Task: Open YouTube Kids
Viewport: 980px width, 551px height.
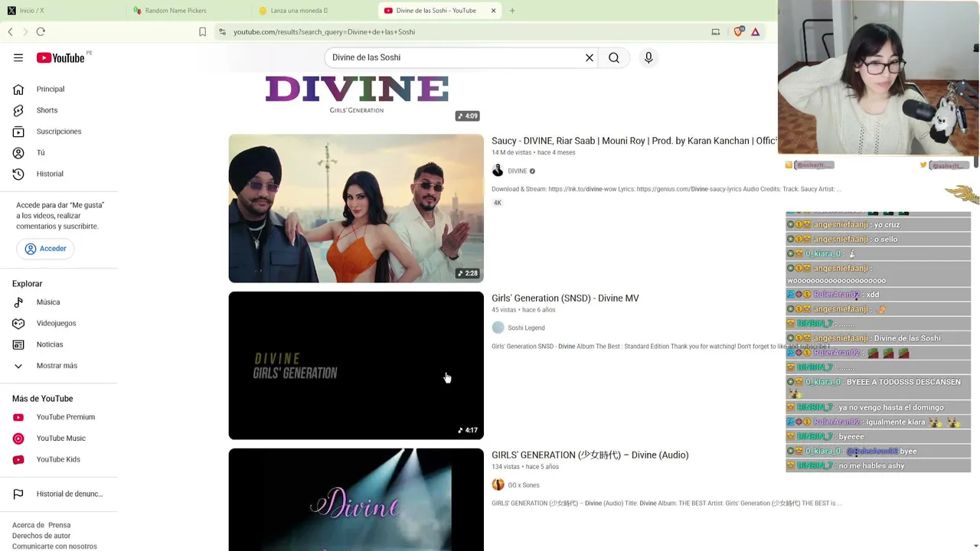Action: pos(58,459)
